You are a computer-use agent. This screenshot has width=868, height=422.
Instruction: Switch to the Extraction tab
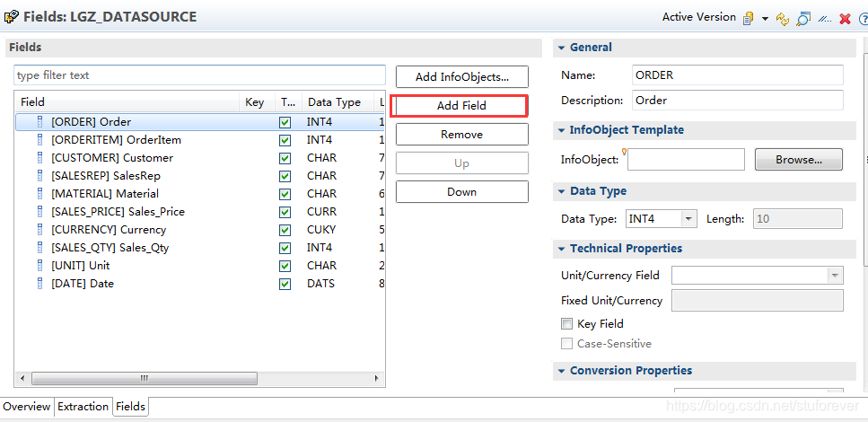coord(83,407)
